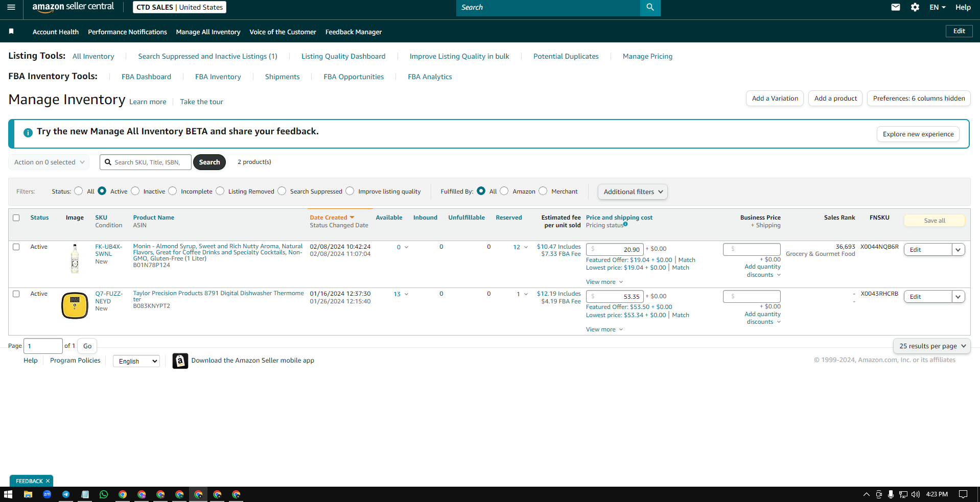Click the info icon in the BETA banner

coord(28,132)
